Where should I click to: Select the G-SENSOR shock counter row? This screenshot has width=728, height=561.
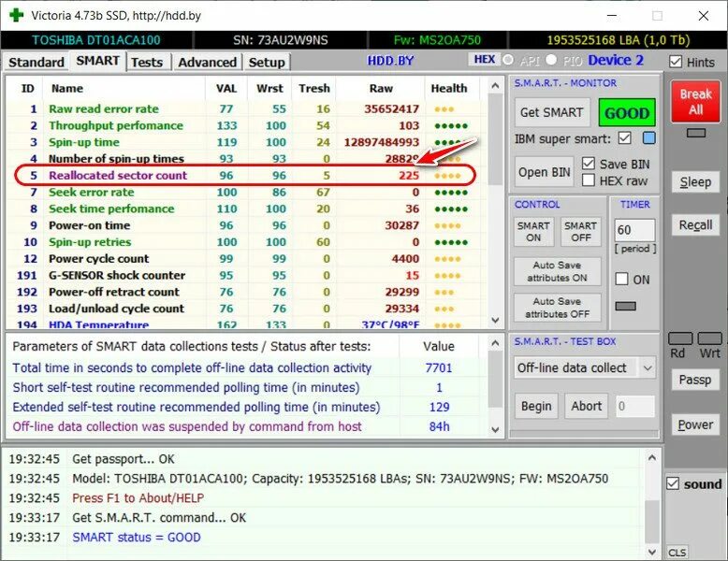pos(246,275)
